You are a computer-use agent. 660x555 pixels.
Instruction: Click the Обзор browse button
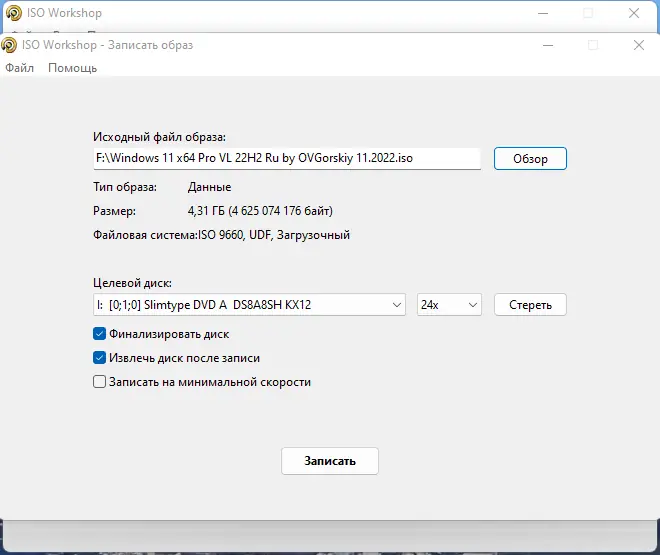[530, 159]
